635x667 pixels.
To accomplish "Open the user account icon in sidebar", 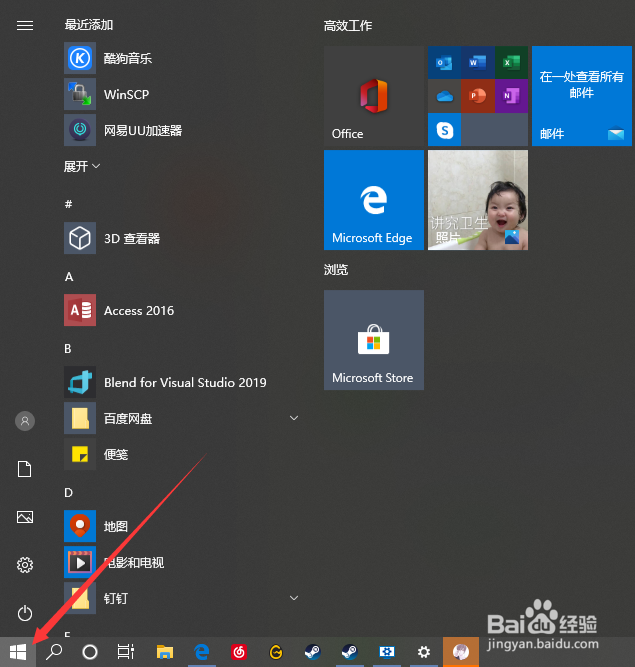I will (x=25, y=421).
